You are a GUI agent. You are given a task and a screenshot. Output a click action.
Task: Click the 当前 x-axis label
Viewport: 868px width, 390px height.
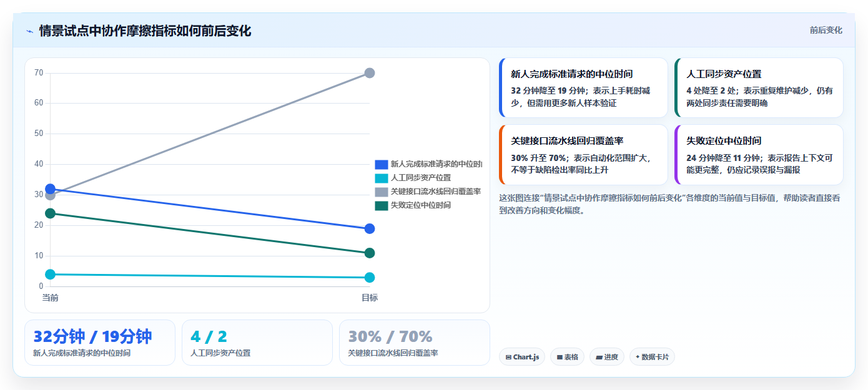pos(50,298)
